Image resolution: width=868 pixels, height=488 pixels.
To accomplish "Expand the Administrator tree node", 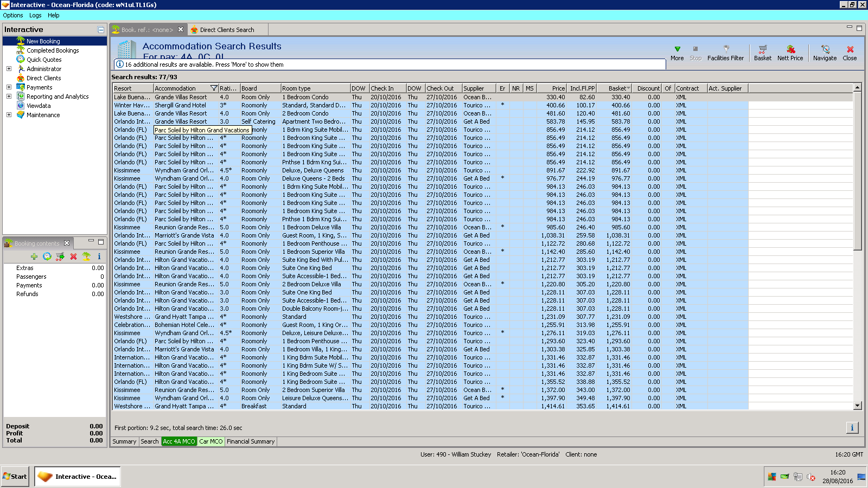I will point(9,69).
